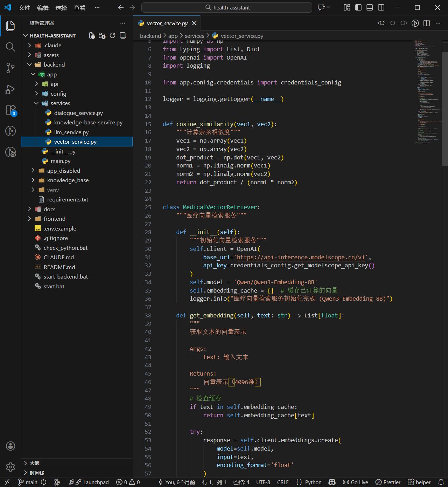Expand the assets folder
Image resolution: width=448 pixels, height=487 pixels.
coord(77,55)
